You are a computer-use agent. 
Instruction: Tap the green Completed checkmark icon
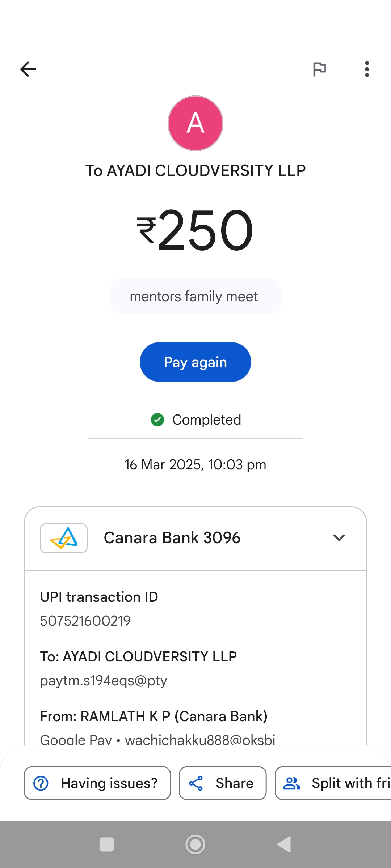point(157,420)
